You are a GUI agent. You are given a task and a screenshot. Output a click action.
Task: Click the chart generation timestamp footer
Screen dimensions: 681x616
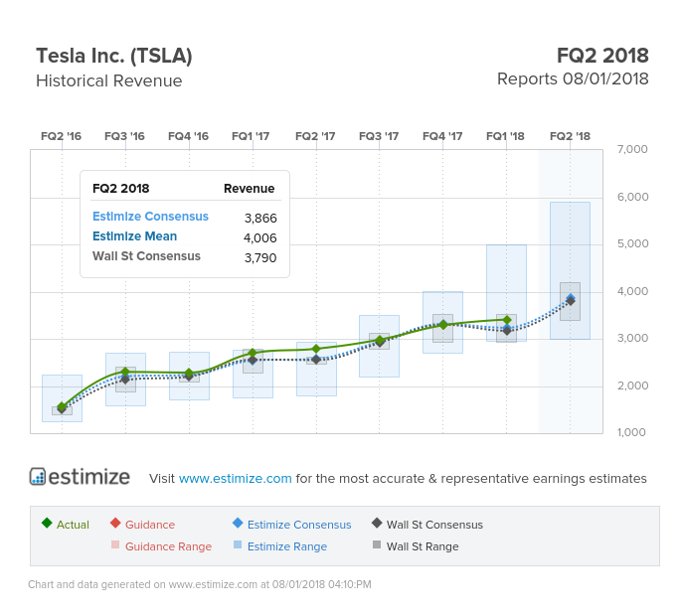(x=200, y=585)
